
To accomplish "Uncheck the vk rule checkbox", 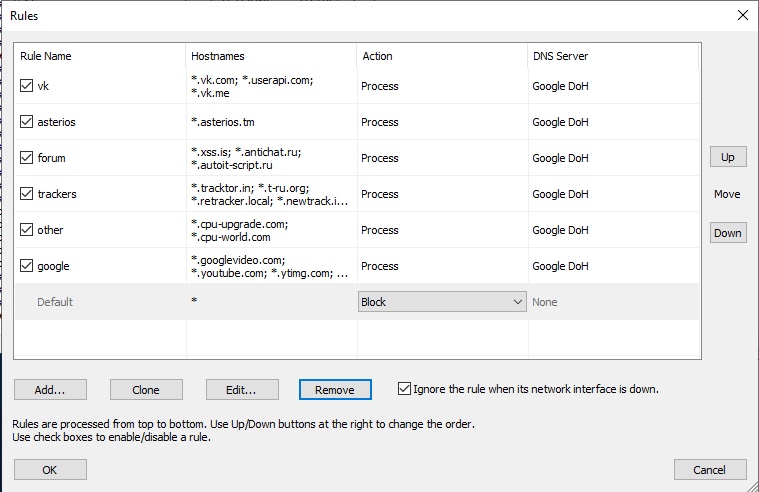I will [x=27, y=86].
